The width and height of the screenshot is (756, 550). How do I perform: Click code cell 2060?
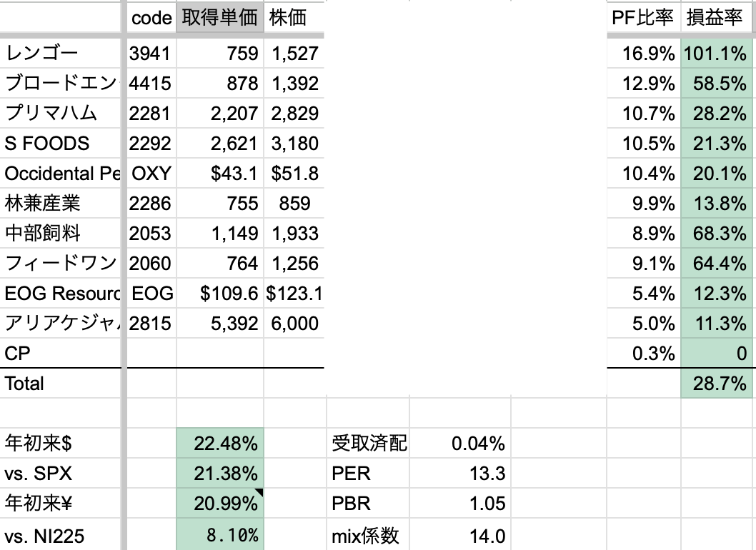point(151,263)
